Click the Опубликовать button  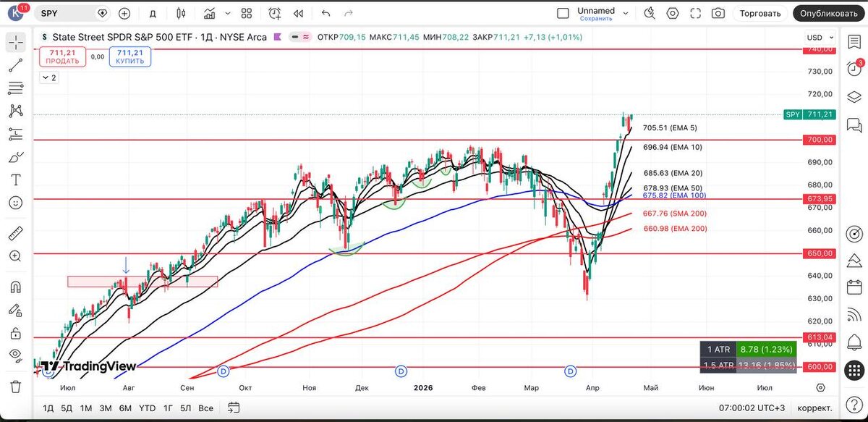pyautogui.click(x=829, y=13)
